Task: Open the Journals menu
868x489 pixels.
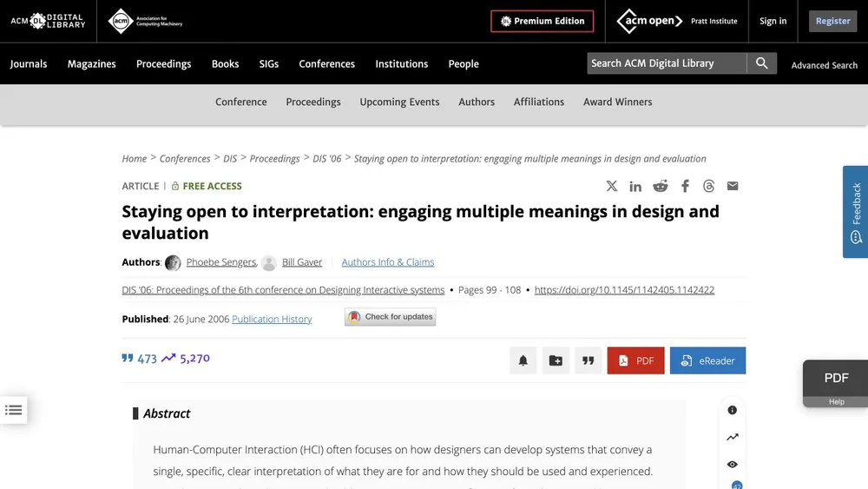Action: [29, 63]
